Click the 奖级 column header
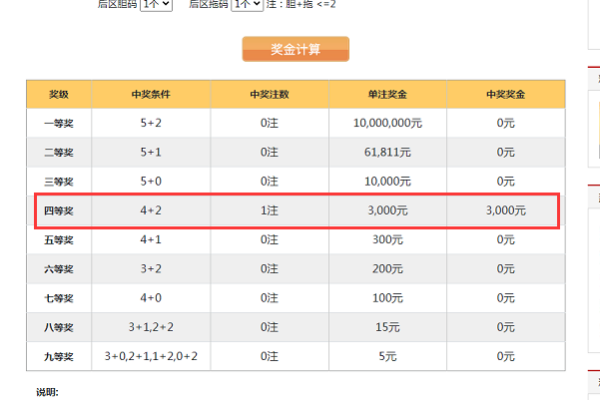600x400 pixels. tap(59, 94)
